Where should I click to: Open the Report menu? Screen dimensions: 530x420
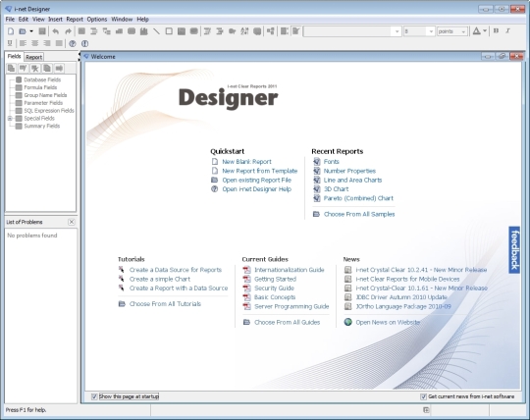pos(75,20)
